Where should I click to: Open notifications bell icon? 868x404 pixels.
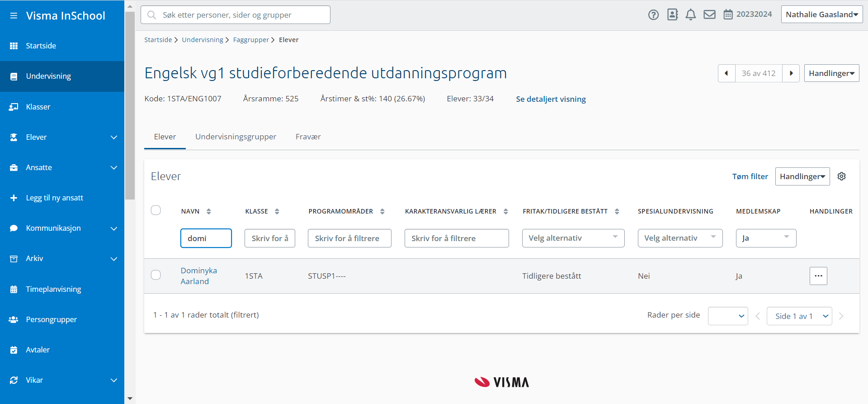[x=690, y=14]
